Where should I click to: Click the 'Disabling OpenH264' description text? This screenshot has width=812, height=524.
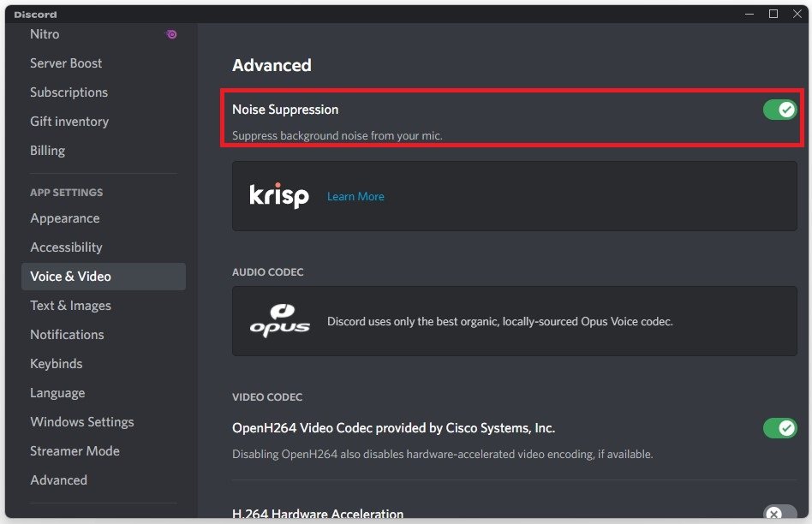442,454
